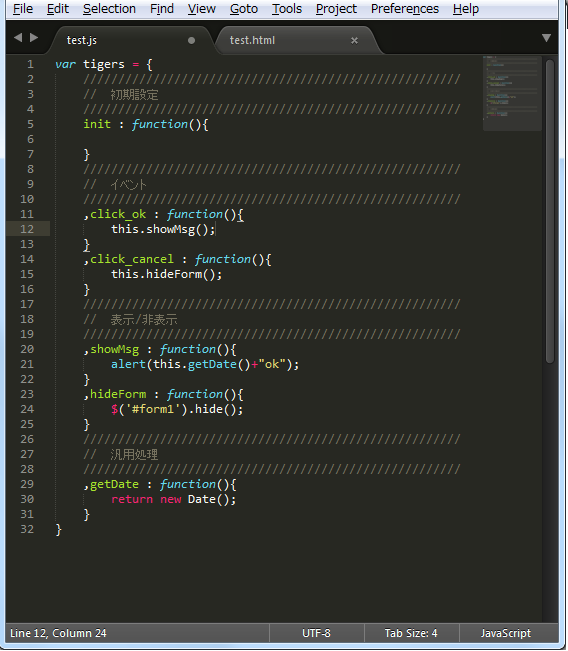568x651 pixels.
Task: Click 'this.hideForm();' on line 15
Action: [x=166, y=274]
